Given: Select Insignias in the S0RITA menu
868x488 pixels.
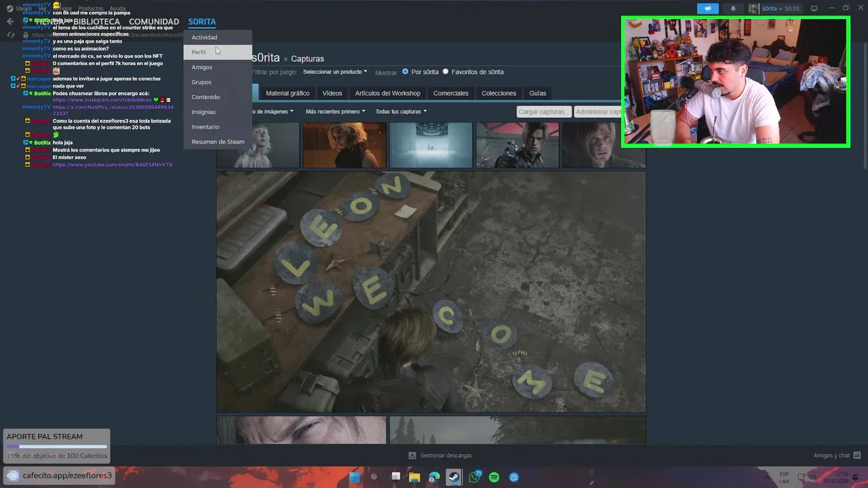Looking at the screenshot, I should [218, 112].
